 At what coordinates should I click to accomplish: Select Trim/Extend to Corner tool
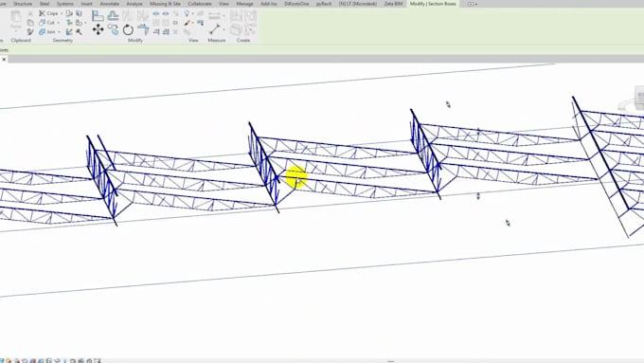point(143,29)
